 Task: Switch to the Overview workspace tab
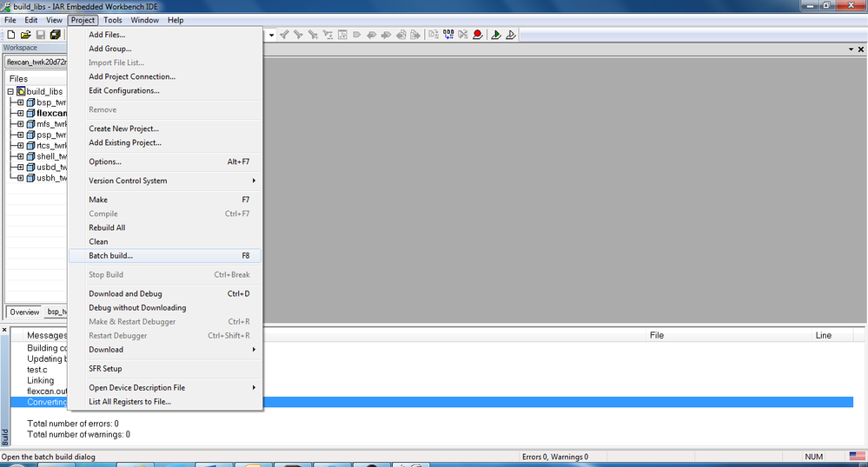coord(24,312)
